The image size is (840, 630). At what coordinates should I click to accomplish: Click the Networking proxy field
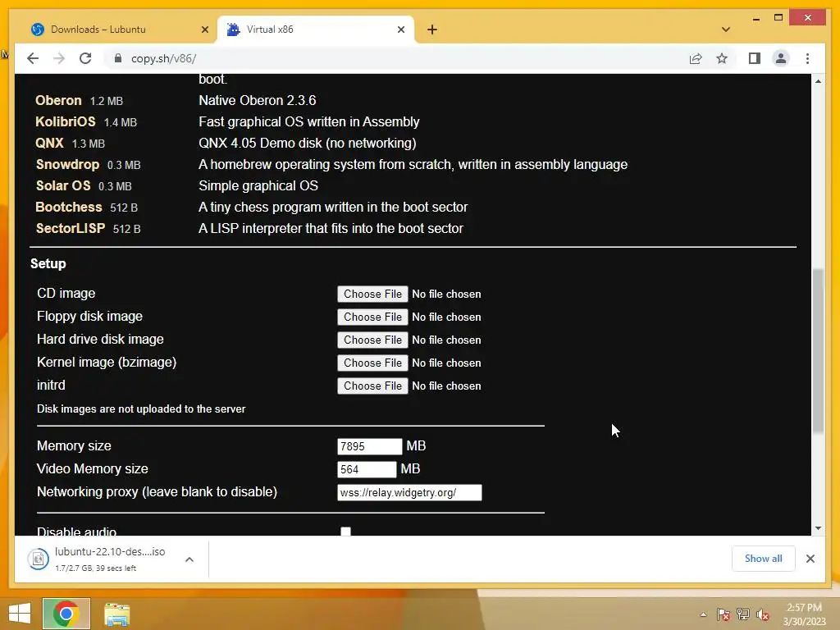coord(410,492)
